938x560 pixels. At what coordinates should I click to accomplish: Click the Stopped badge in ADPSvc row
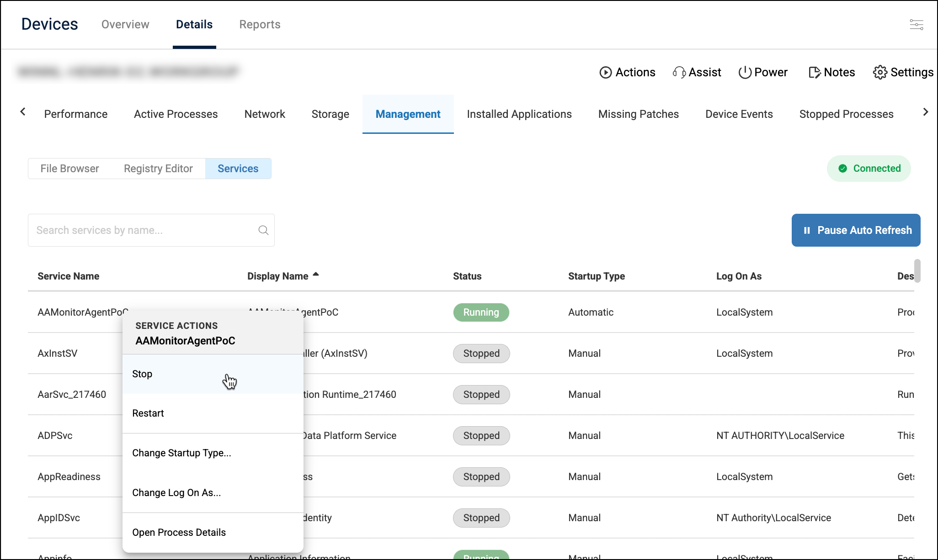tap(481, 436)
